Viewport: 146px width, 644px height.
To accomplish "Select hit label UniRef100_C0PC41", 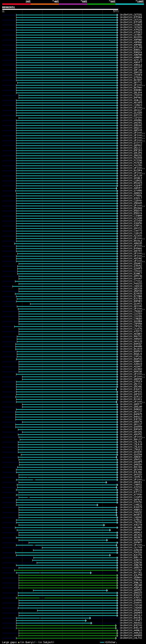I will tap(131, 357).
